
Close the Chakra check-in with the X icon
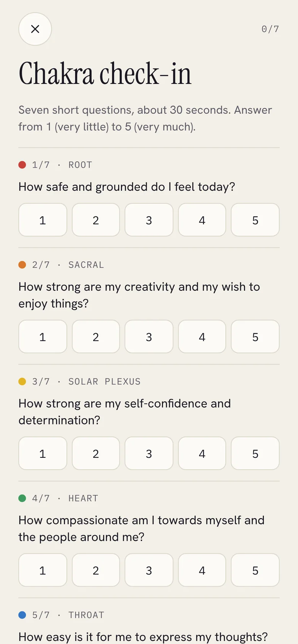(x=35, y=29)
